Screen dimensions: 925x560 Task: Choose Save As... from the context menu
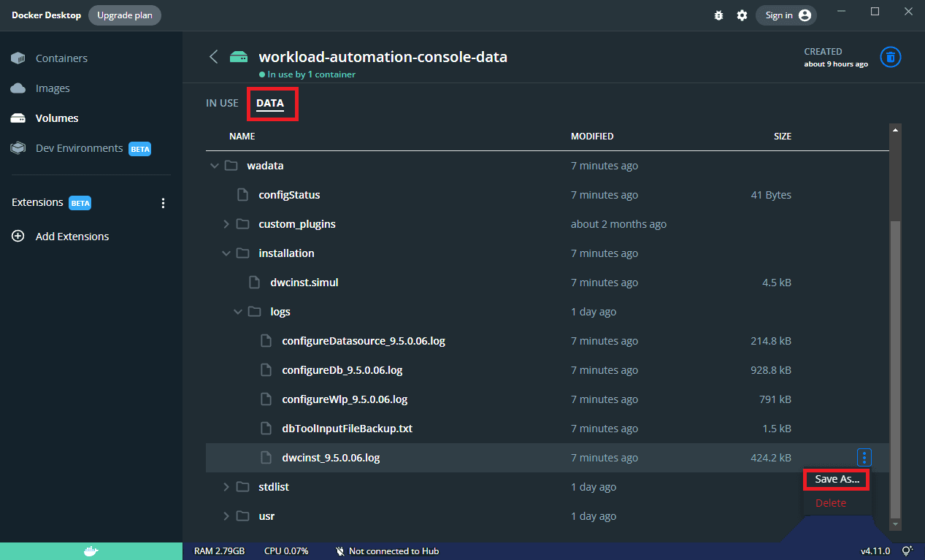(837, 480)
